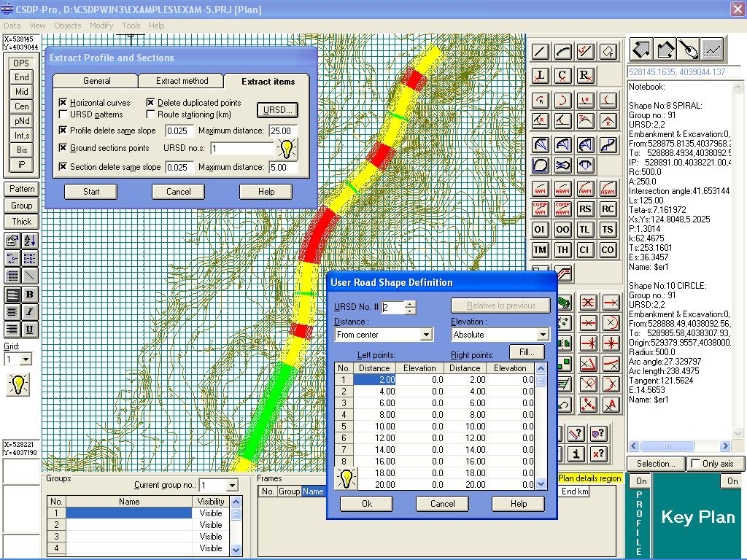747x560 pixels.
Task: Toggle Section delete same slope checkbox
Action: 63,167
